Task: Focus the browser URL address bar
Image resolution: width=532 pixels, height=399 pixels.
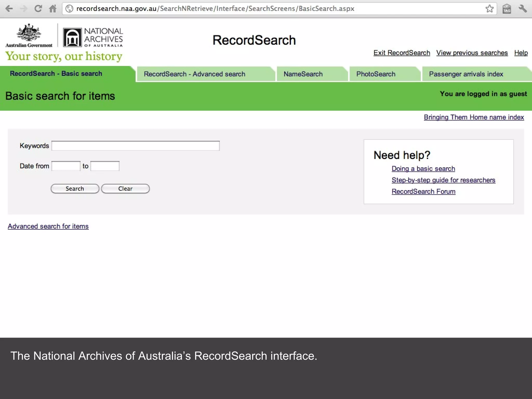Action: click(x=279, y=9)
